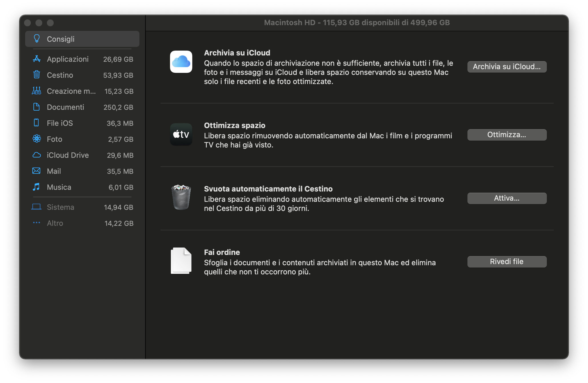Click the iCloud Drive label
The height and width of the screenshot is (383, 588).
pyautogui.click(x=68, y=155)
